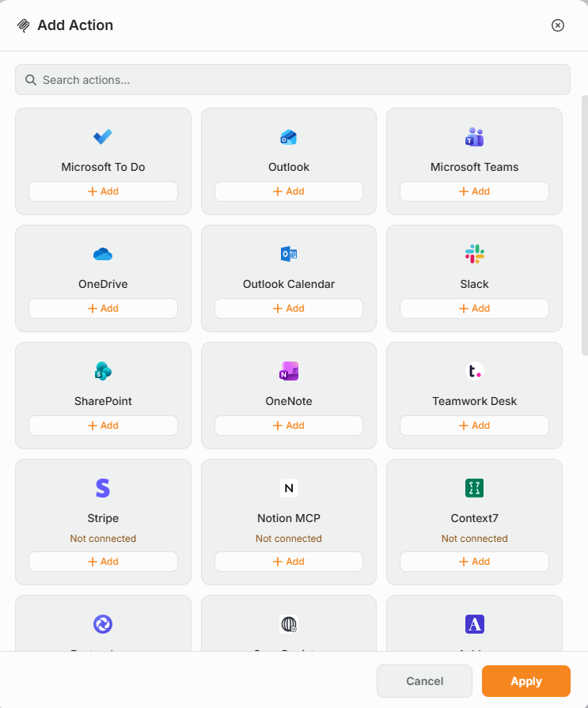The image size is (588, 708).
Task: Click the Teamwork Desk icon
Action: click(474, 371)
